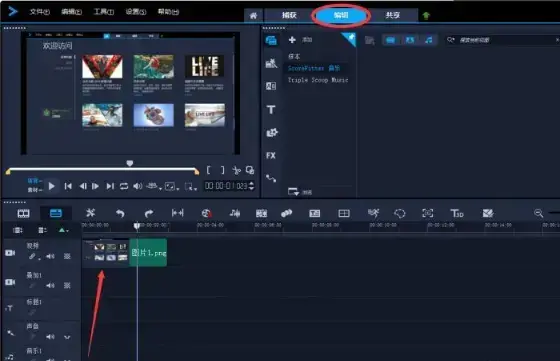Image resolution: width=560 pixels, height=361 pixels.
Task: Jump to the start of the project
Action: coord(68,186)
